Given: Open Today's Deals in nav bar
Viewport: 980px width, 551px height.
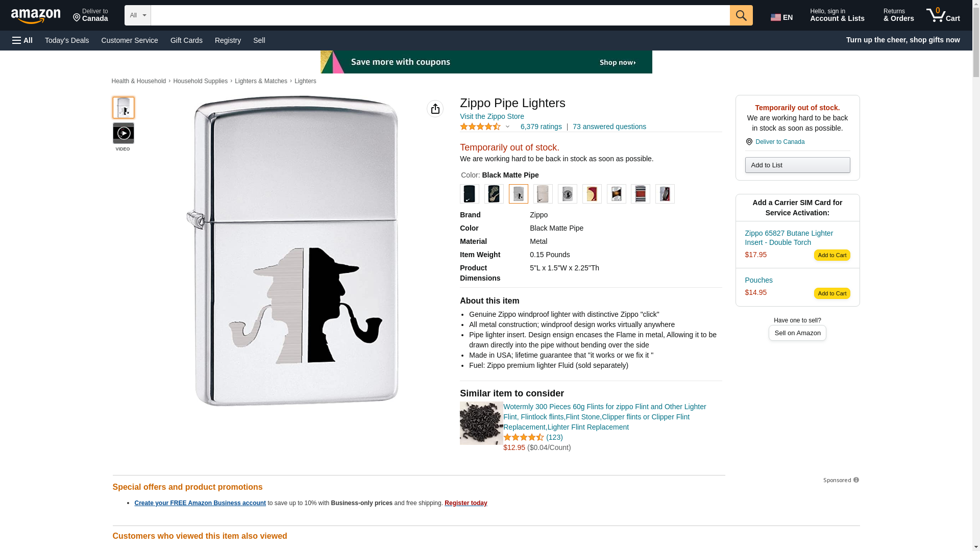Looking at the screenshot, I should (x=67, y=40).
